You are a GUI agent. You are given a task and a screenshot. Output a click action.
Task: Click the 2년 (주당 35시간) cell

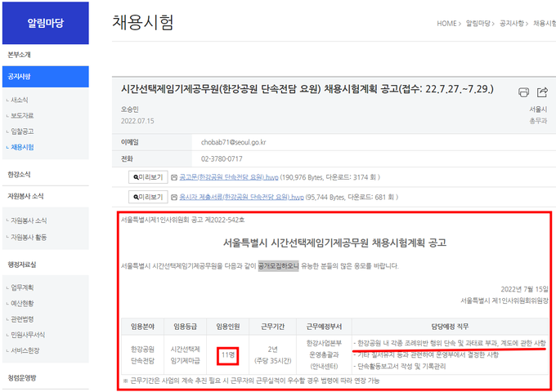coord(272,354)
